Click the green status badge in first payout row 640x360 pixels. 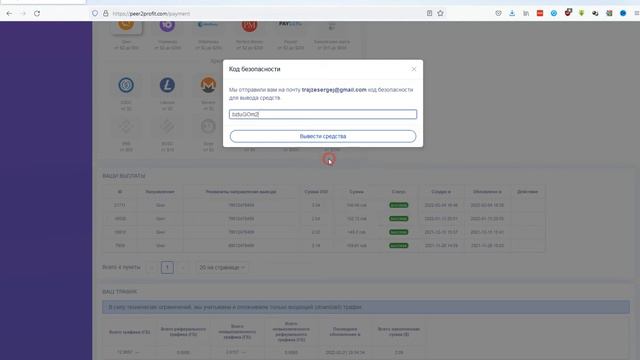click(398, 205)
